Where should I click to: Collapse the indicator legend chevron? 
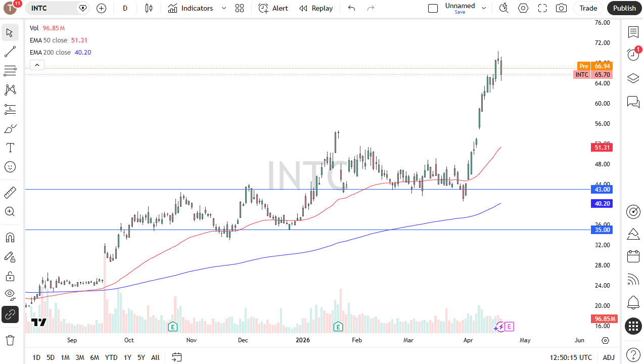click(37, 65)
